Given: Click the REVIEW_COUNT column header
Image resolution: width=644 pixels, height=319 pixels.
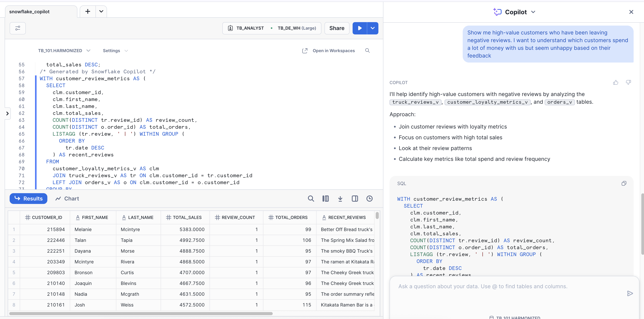Looking at the screenshot, I should click(236, 217).
